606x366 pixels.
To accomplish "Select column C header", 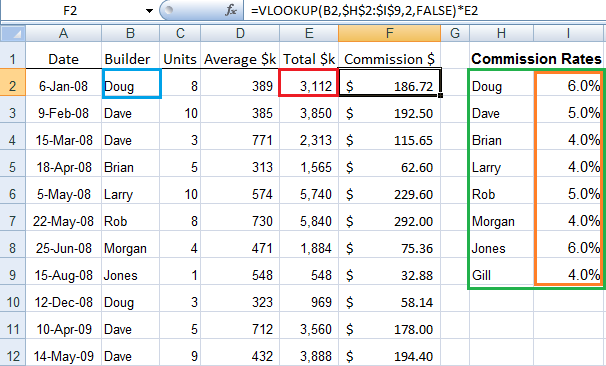I will [180, 33].
